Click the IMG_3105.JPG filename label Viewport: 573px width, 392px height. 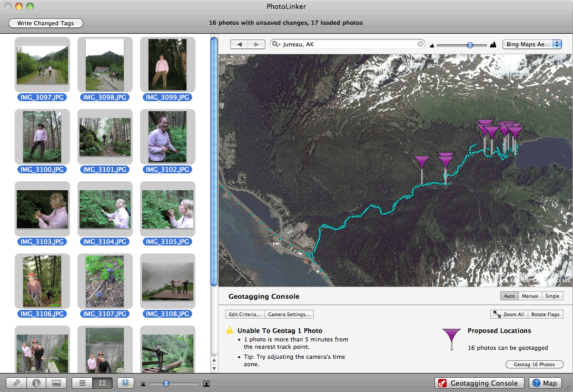pos(167,242)
